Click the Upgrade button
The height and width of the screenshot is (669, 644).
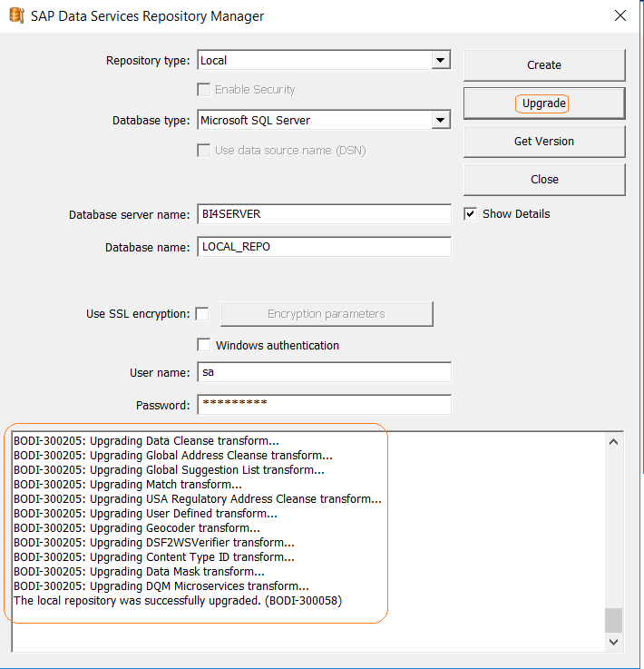pos(544,103)
